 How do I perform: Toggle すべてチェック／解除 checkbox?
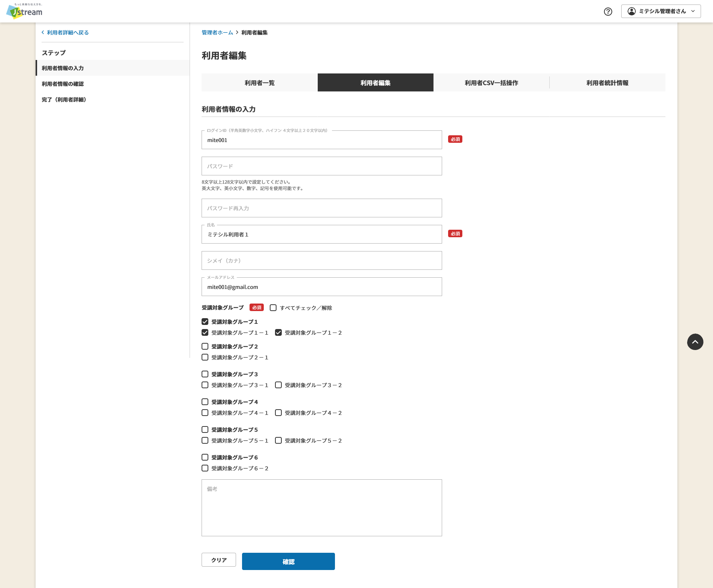273,308
